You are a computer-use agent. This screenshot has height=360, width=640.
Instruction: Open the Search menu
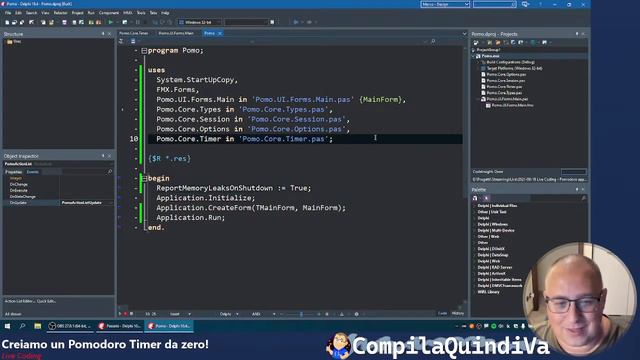31,13
